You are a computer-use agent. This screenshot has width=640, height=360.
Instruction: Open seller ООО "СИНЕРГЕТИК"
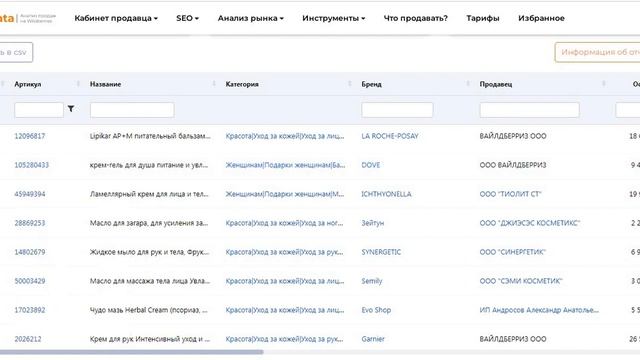coord(513,252)
